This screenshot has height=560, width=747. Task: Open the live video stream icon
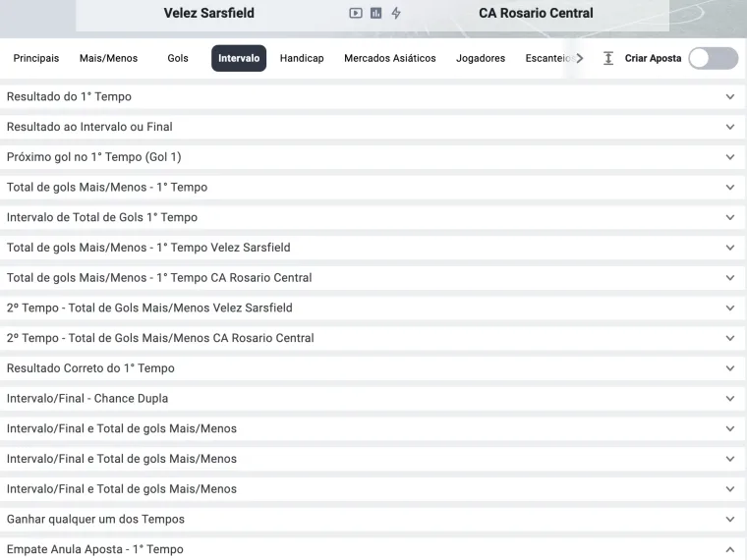[x=356, y=14]
